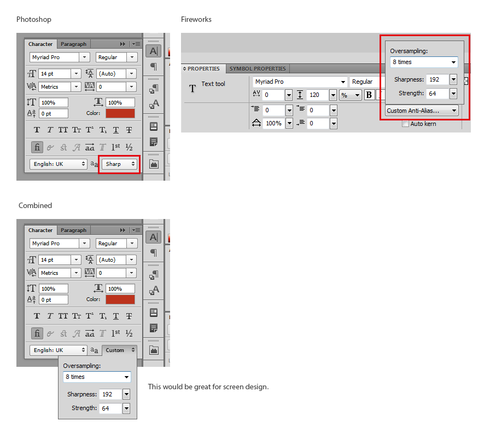
Task: Toggle ordinals 1st icon in the Combined panel
Action: point(116,333)
